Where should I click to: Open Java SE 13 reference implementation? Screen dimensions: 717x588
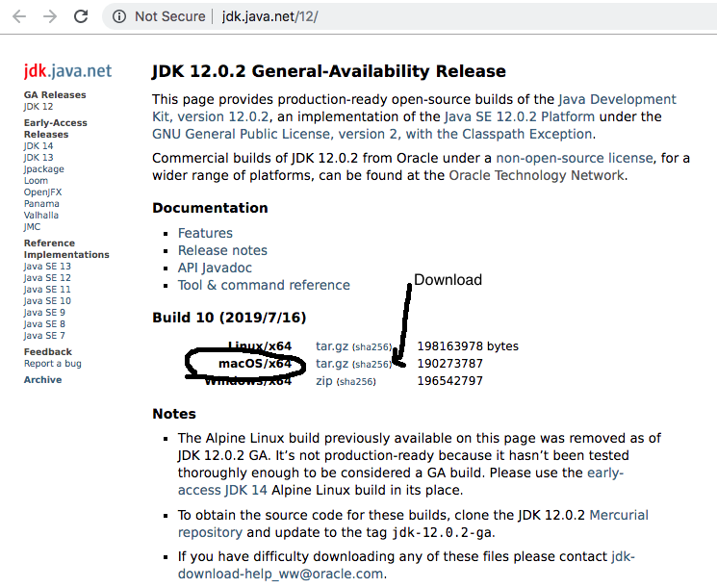pos(47,267)
